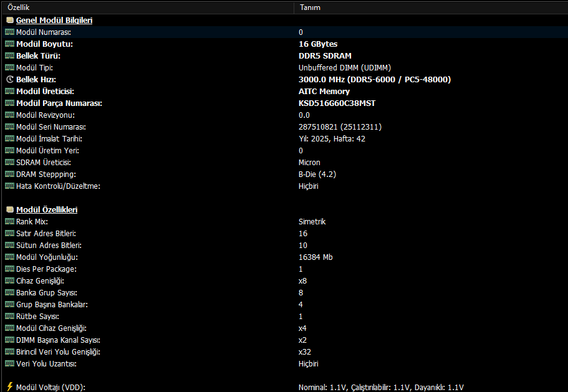Screen dimensions: 568x392
Task: Click the x8 device width value
Action: tap(302, 280)
